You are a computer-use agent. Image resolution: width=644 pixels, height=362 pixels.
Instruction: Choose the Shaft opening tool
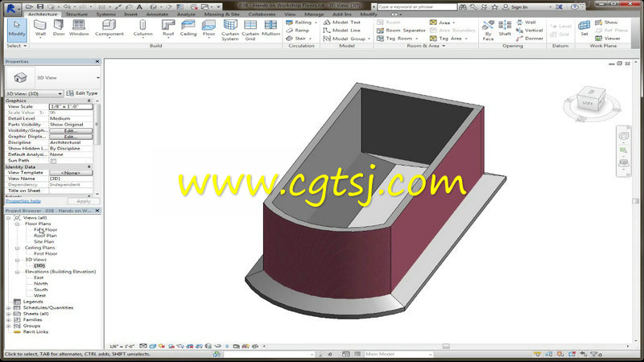(x=505, y=29)
